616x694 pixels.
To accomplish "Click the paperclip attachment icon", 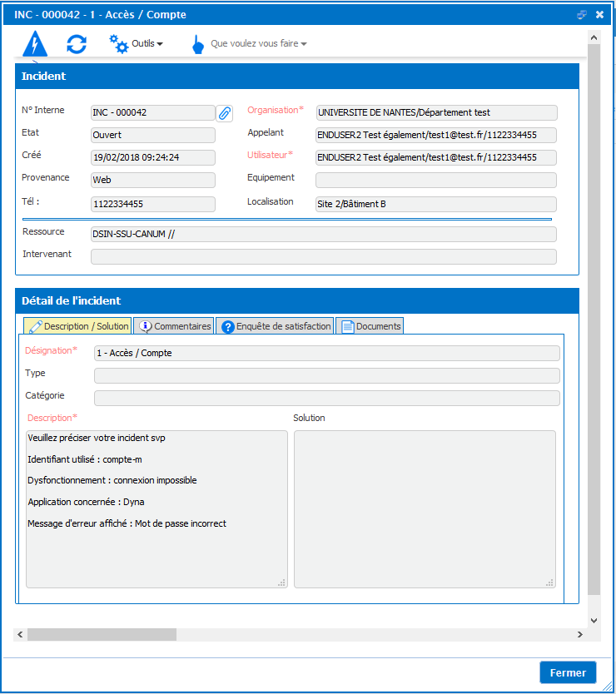I will pyautogui.click(x=225, y=113).
